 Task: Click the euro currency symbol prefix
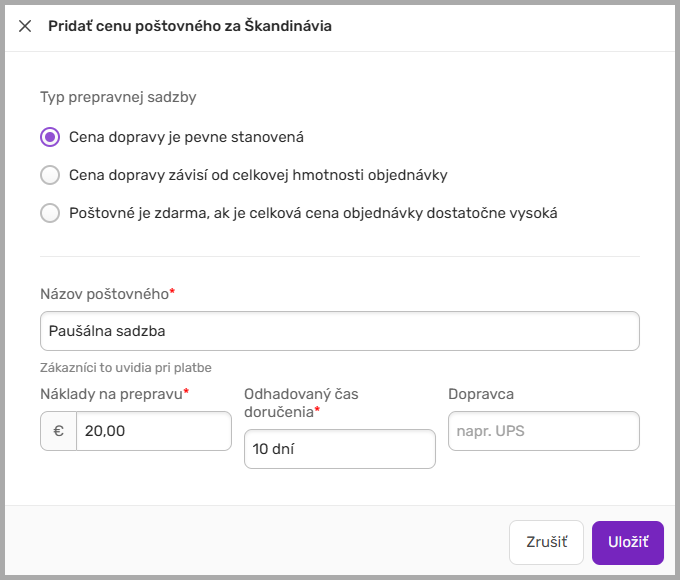click(x=58, y=431)
